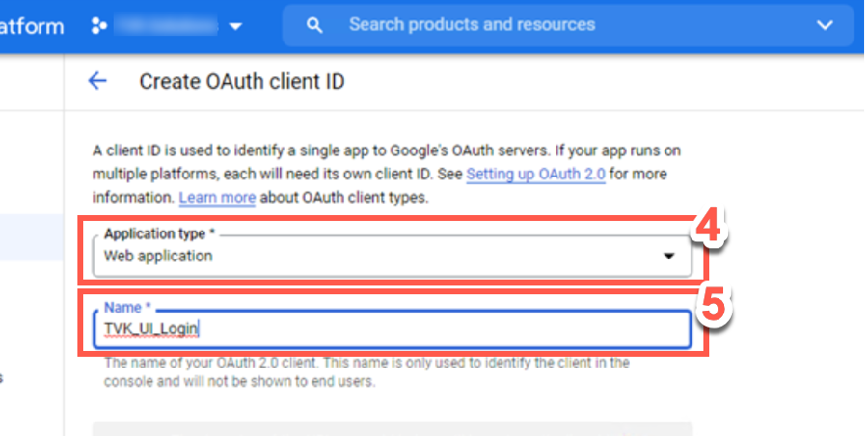Click the red step 5 callout number
868x436 pixels.
tap(711, 307)
